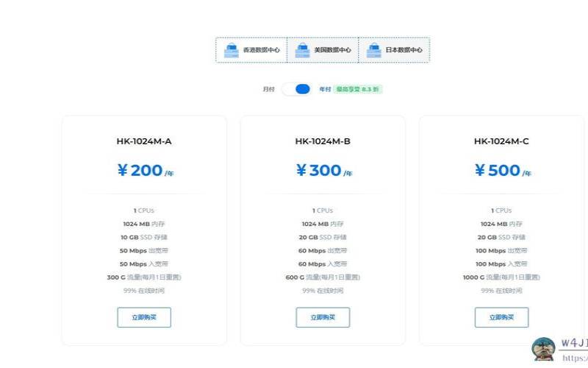Viewport: 588px width, 368px height.
Task: Open the https watermark link at bottom right
Action: click(x=575, y=358)
